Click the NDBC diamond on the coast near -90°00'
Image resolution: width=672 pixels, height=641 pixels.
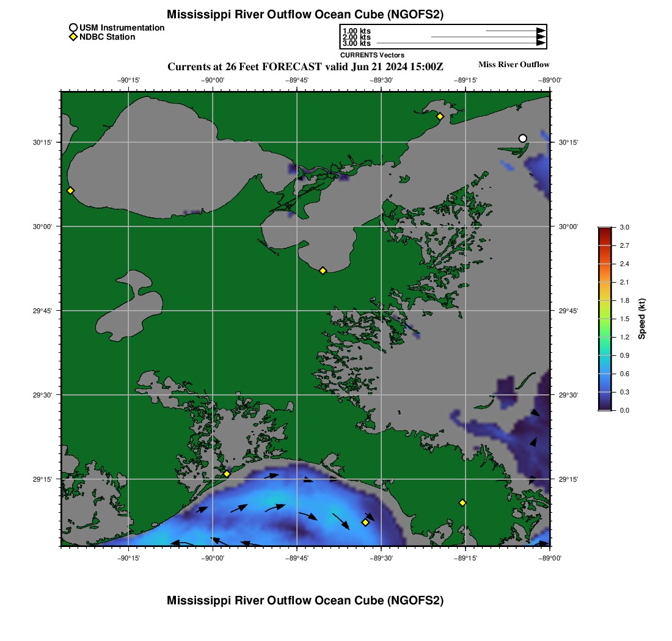pos(227,474)
